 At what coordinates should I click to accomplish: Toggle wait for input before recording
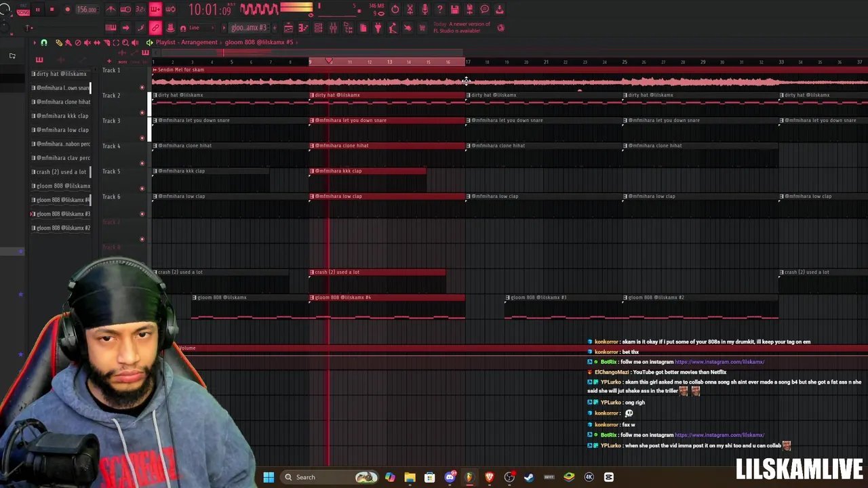tap(125, 9)
